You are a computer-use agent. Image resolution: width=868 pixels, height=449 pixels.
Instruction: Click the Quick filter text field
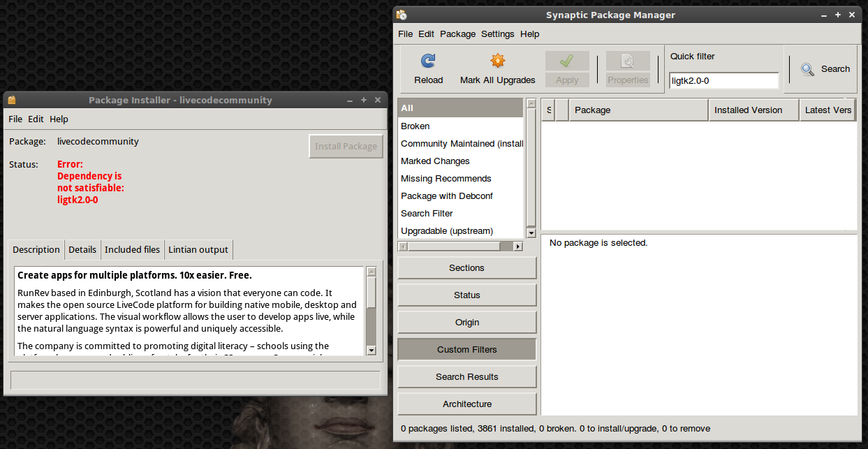tap(723, 81)
